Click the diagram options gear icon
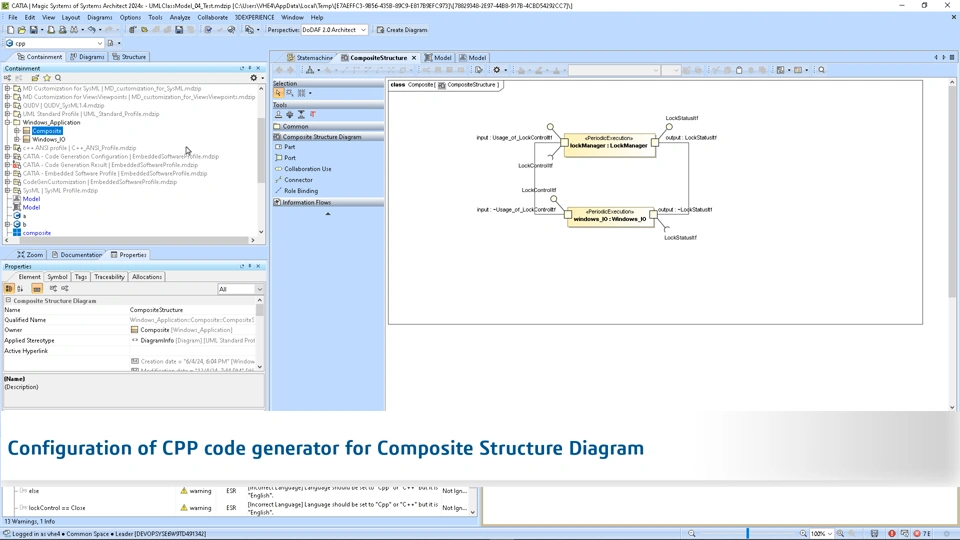The image size is (960, 540). (497, 70)
